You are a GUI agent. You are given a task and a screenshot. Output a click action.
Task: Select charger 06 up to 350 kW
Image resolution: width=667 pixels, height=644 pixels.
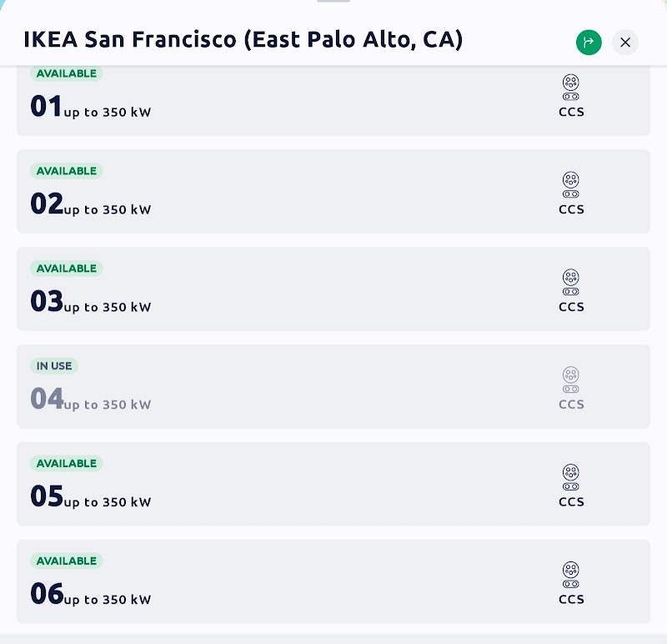coord(333,581)
